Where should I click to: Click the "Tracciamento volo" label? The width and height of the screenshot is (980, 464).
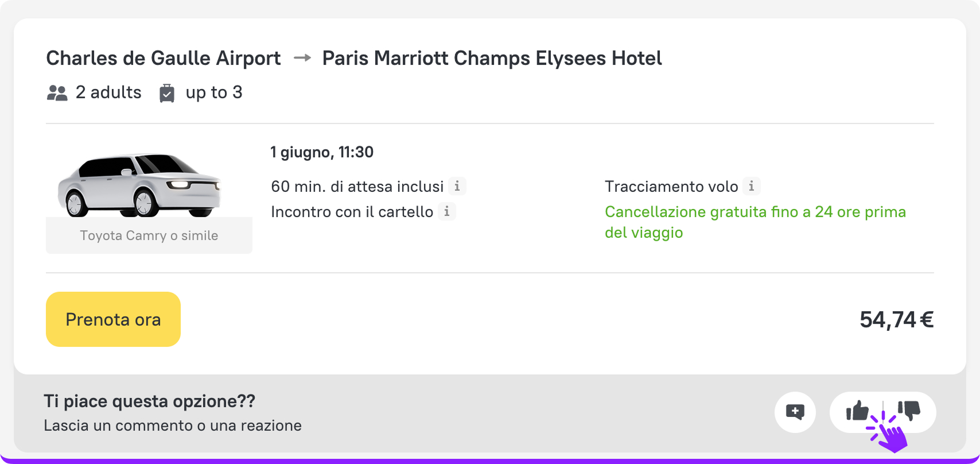click(671, 187)
